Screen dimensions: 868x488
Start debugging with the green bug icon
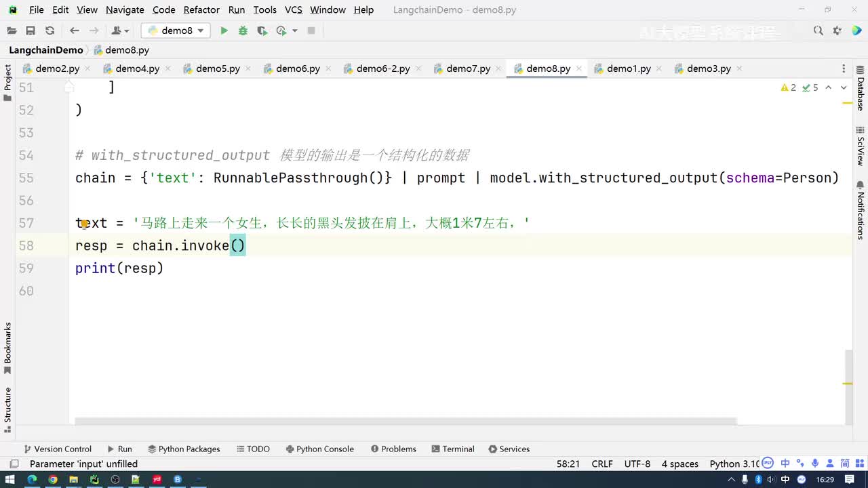pyautogui.click(x=243, y=30)
